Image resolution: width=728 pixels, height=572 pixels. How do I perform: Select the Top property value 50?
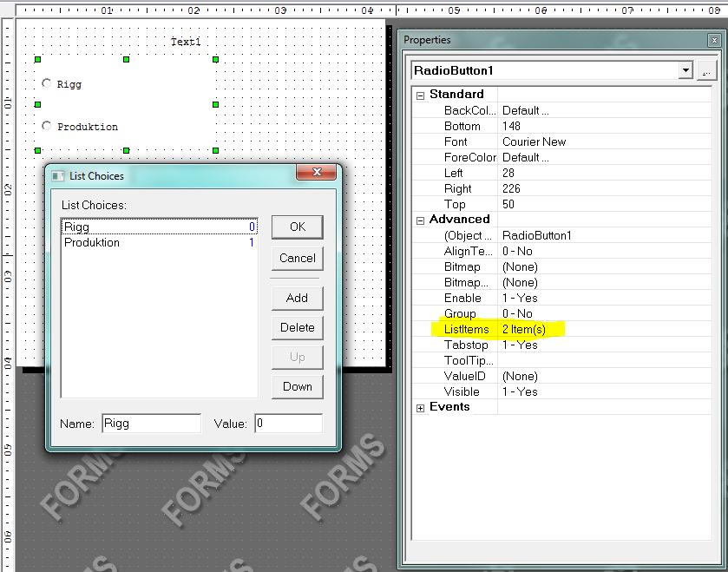[x=604, y=204]
